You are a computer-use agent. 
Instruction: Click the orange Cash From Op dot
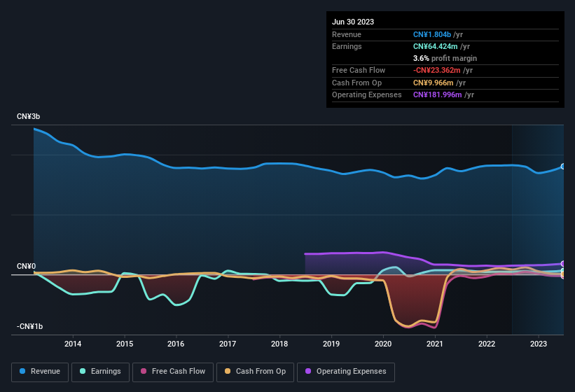(x=228, y=371)
